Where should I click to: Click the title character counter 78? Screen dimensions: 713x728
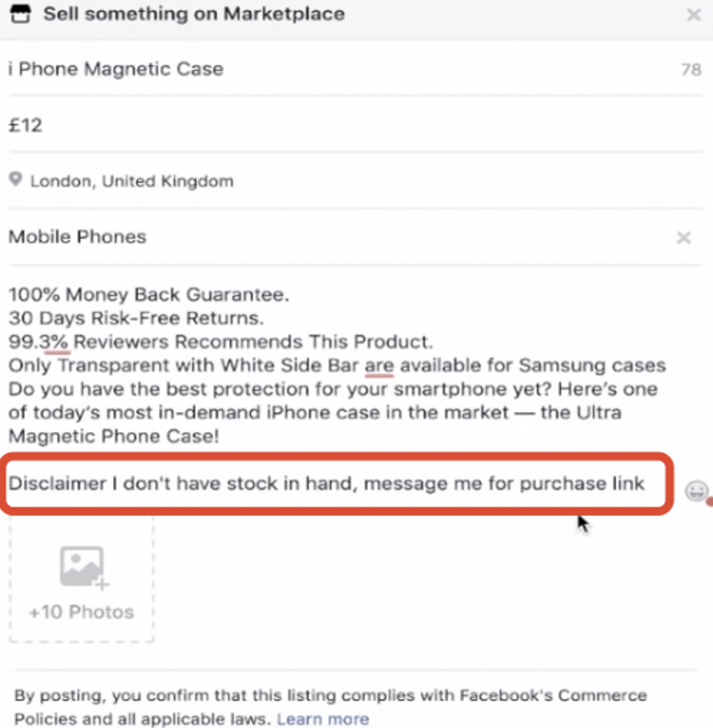tap(691, 70)
